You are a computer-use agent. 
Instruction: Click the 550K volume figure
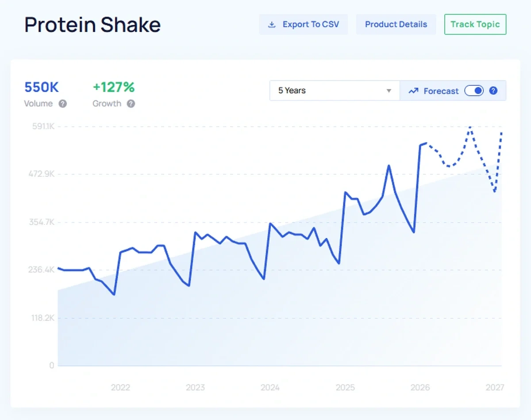pyautogui.click(x=41, y=87)
